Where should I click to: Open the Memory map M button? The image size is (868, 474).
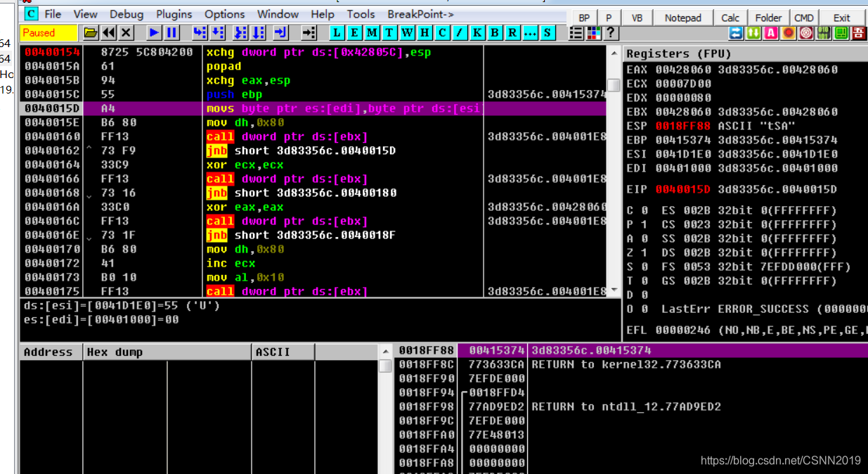(372, 32)
